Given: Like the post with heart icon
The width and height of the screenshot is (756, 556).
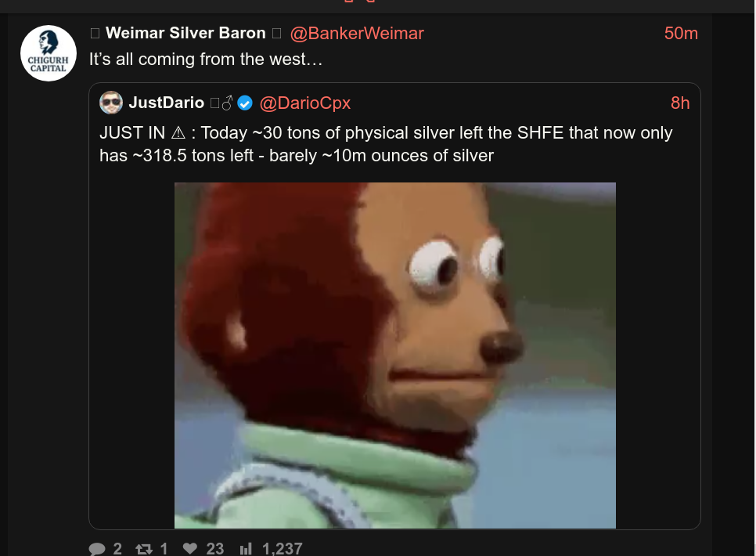Looking at the screenshot, I should coord(190,548).
